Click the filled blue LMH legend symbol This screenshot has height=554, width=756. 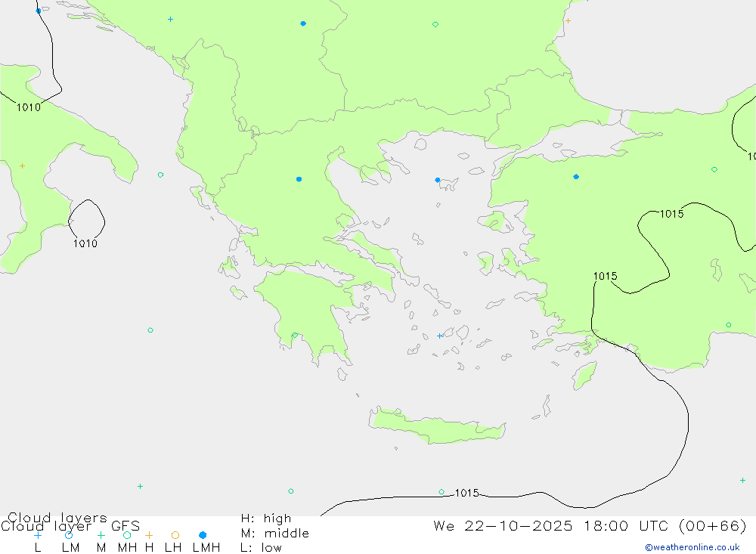click(203, 535)
